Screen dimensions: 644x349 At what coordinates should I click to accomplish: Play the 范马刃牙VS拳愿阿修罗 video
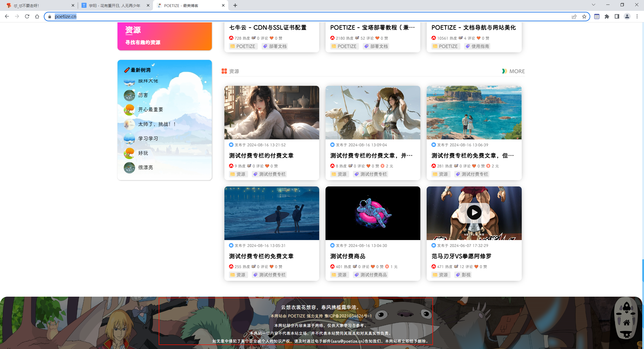pos(474,213)
